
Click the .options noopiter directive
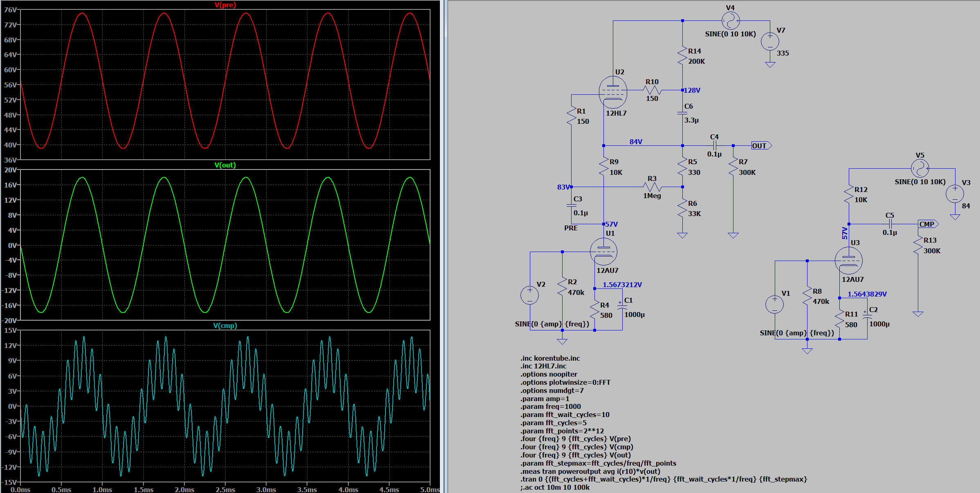[549, 374]
